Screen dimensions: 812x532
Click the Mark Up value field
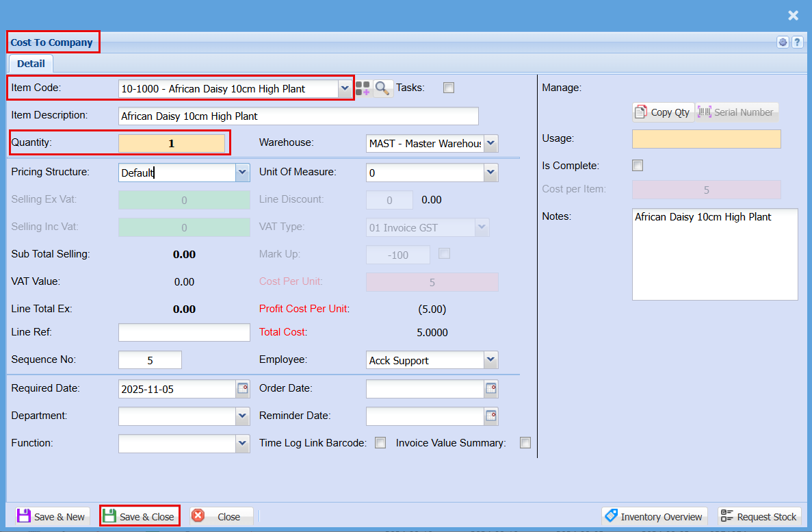click(397, 255)
